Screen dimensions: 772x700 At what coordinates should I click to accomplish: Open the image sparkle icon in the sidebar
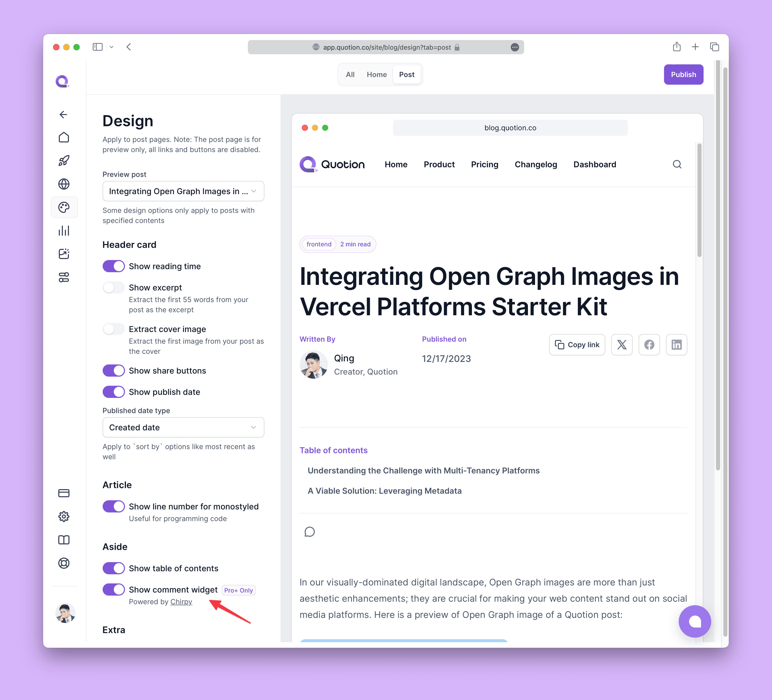point(64,254)
